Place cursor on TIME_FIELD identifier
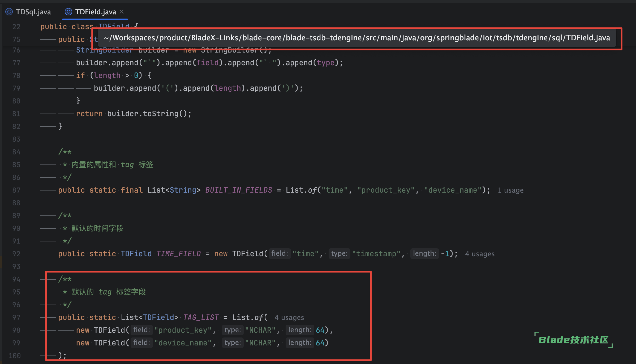 (178, 254)
